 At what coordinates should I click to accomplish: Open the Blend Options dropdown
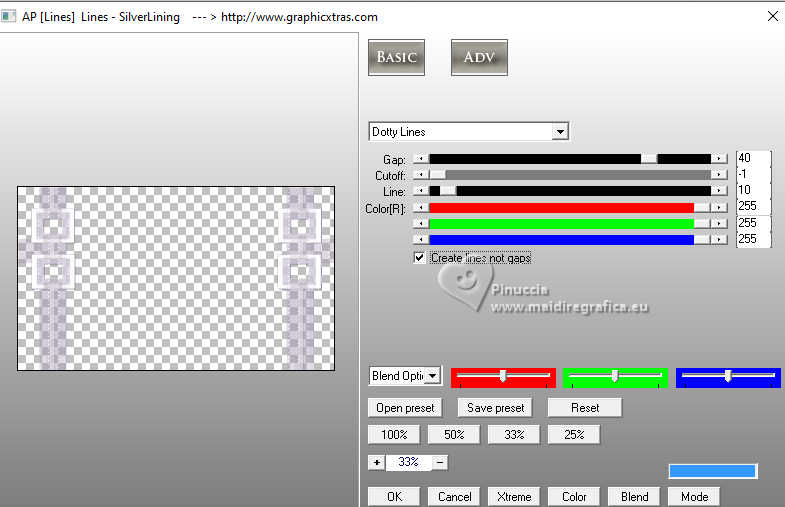(x=433, y=375)
